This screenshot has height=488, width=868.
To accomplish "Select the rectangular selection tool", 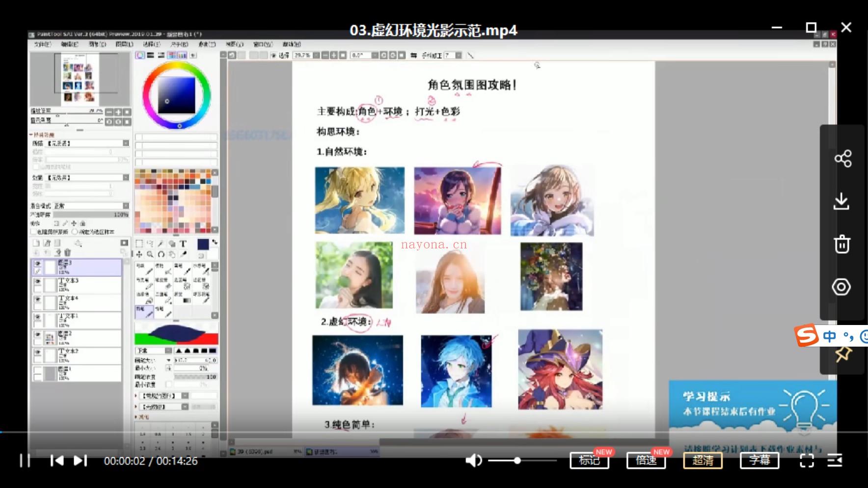I will tap(139, 244).
